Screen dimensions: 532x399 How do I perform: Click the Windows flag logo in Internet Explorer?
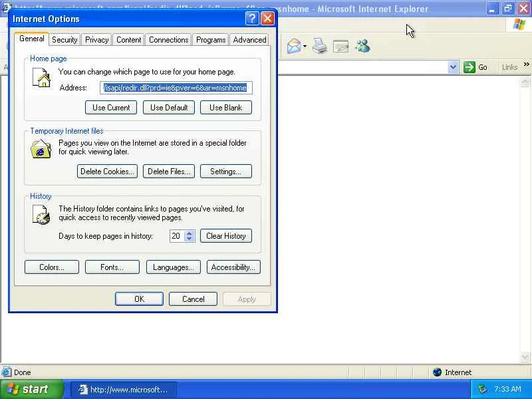[519, 25]
